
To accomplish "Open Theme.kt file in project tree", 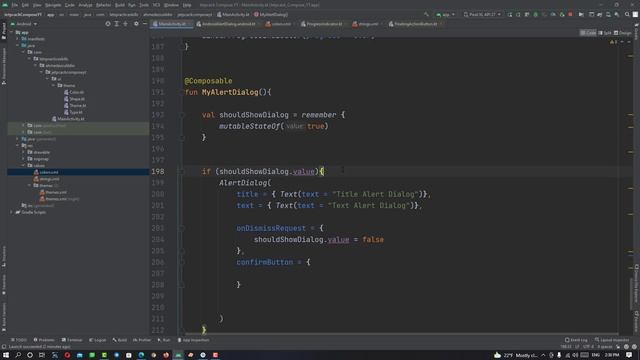I will click(x=75, y=105).
